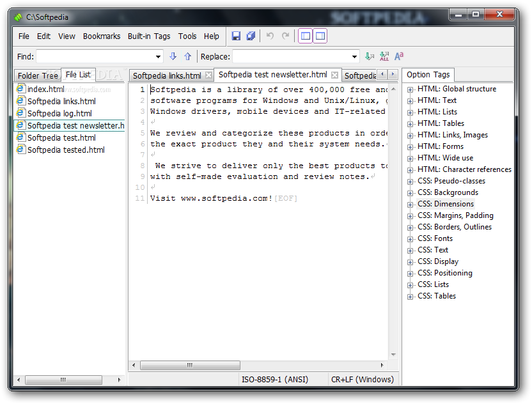This screenshot has width=532, height=404.
Task: Select the CSS: Text tree item
Action: [433, 250]
